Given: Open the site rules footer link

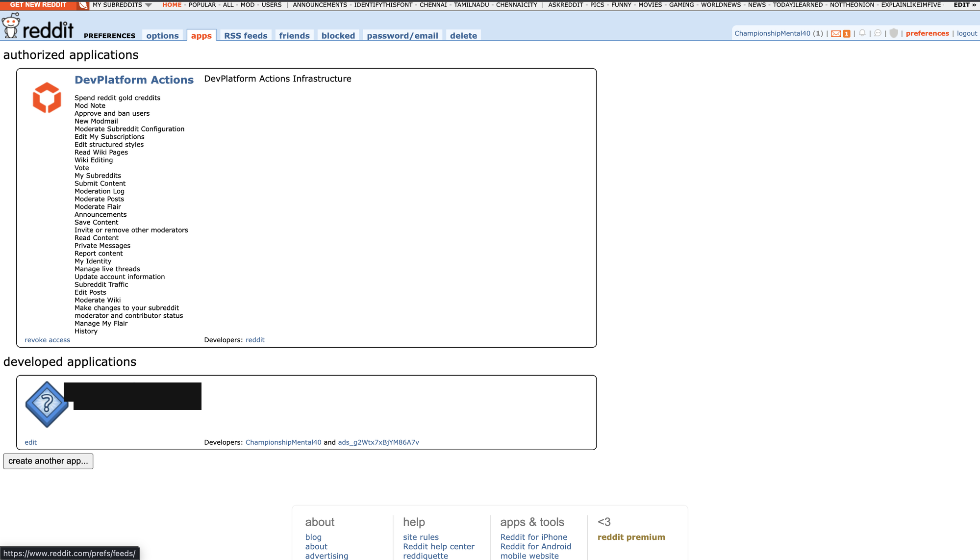Looking at the screenshot, I should point(421,537).
